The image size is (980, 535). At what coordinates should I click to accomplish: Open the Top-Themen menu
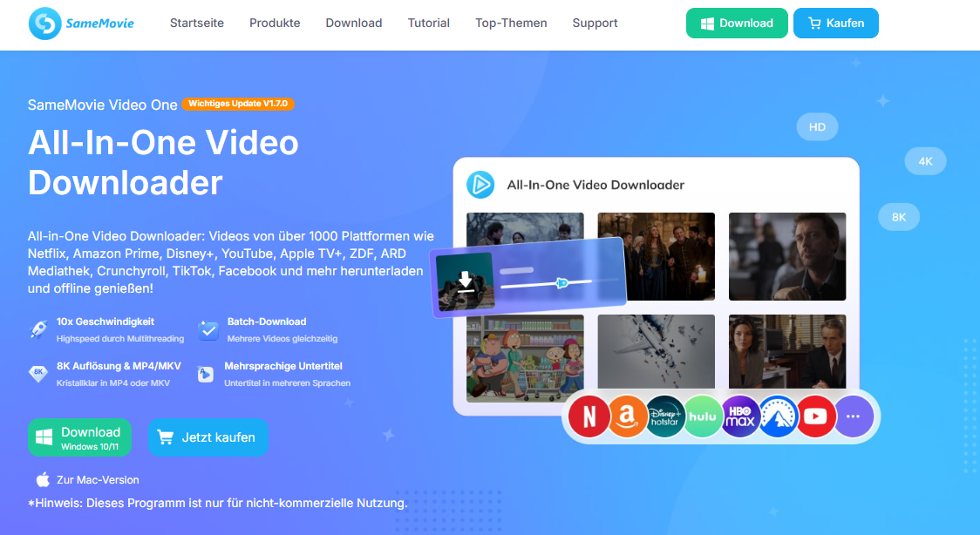[511, 24]
